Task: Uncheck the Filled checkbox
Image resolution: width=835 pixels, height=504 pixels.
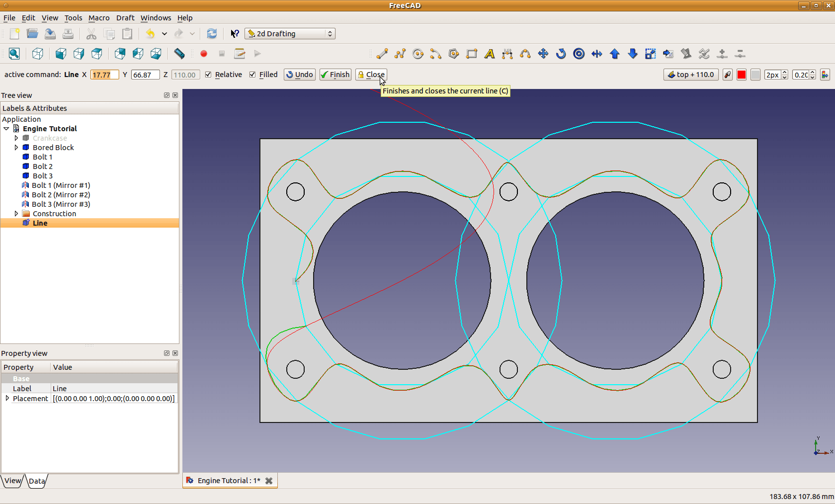Action: tap(252, 75)
